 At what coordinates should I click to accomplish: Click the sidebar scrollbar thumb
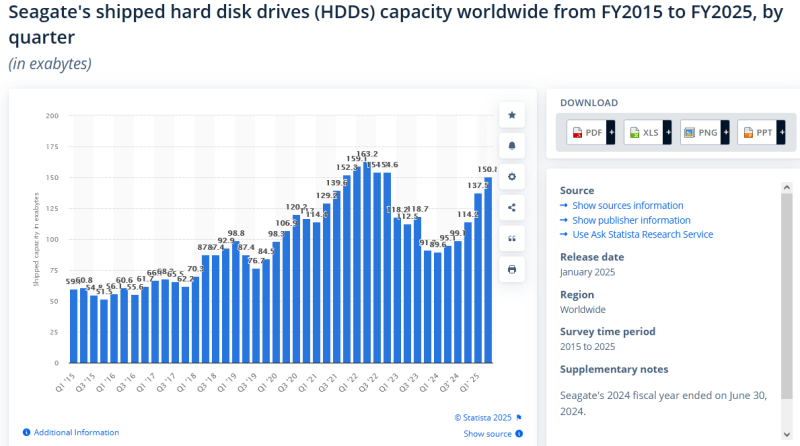(x=787, y=296)
